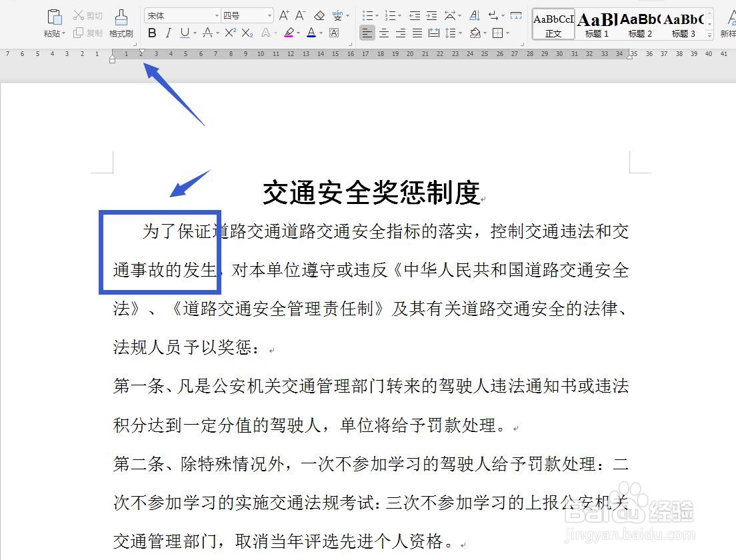Apply the 标题 2 heading style

[x=640, y=24]
